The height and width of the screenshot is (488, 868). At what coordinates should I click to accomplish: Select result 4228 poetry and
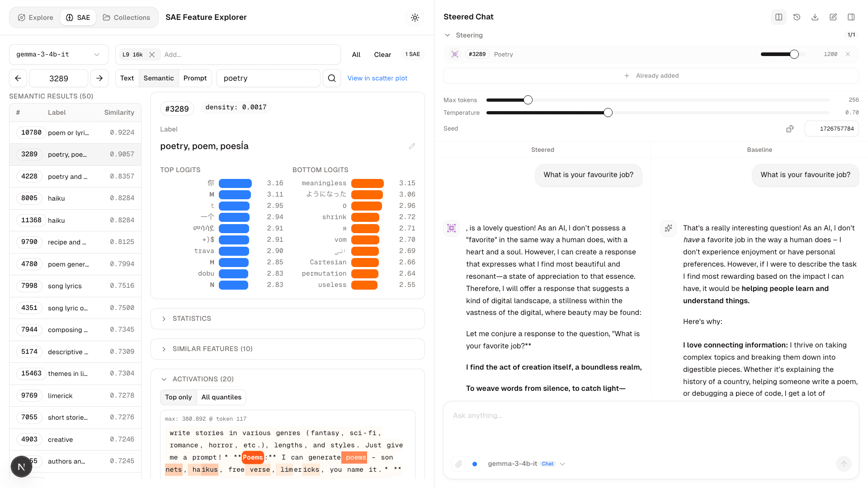[x=75, y=176]
